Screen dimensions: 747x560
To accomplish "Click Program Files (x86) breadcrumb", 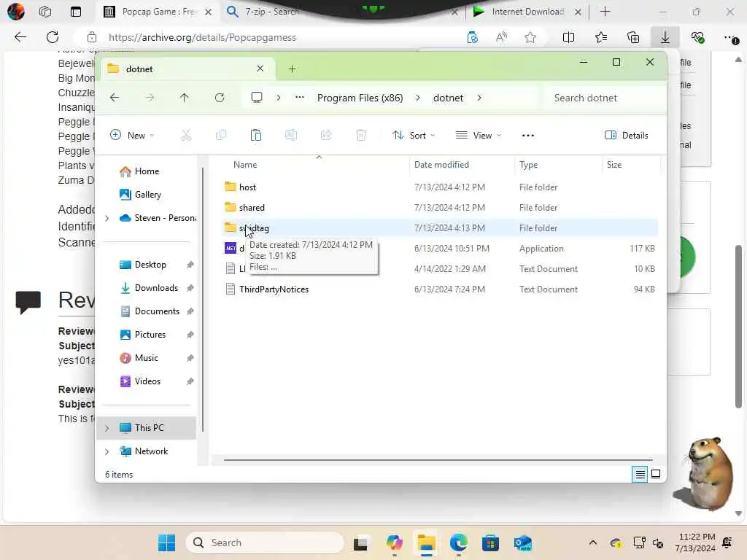I will [360, 98].
